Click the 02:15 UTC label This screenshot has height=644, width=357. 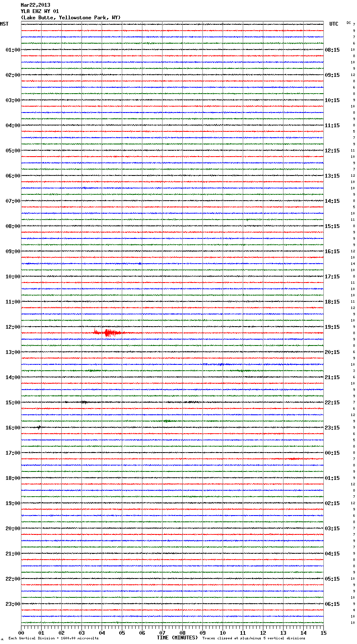[332, 503]
